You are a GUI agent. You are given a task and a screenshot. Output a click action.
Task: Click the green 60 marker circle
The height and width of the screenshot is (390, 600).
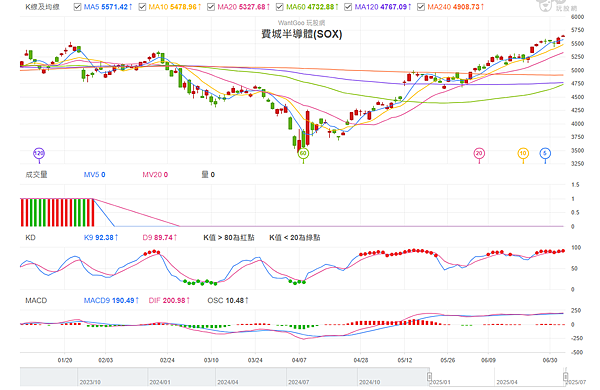point(303,153)
